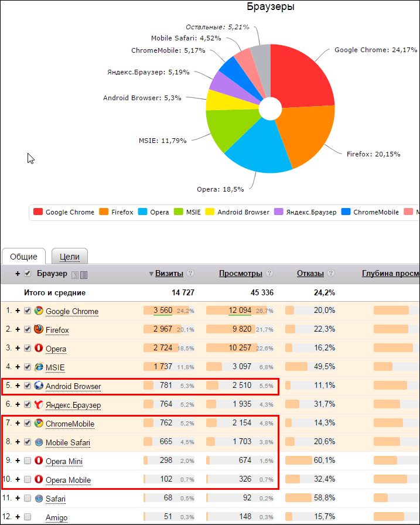The height and width of the screenshot is (525, 420).
Task: Click the Firefox icon in row 2
Action: (39, 329)
